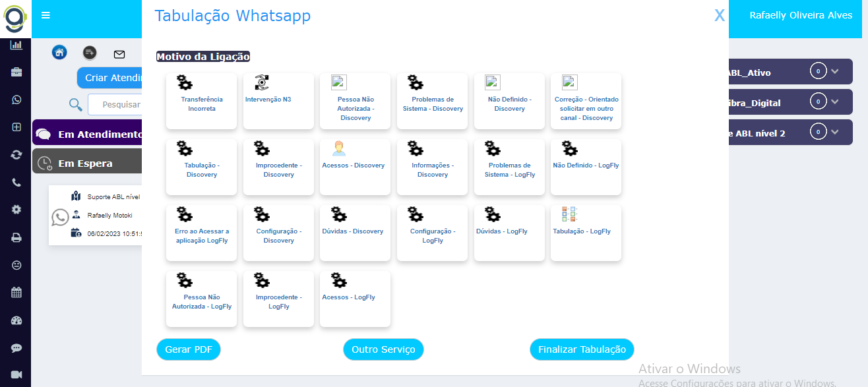Go to the home icon button
This screenshot has height=387, width=868.
(59, 53)
